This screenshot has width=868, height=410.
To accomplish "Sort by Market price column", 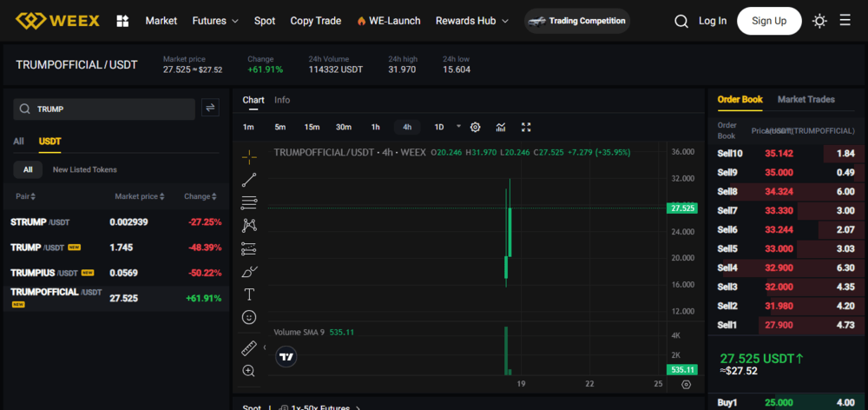I will (x=140, y=196).
